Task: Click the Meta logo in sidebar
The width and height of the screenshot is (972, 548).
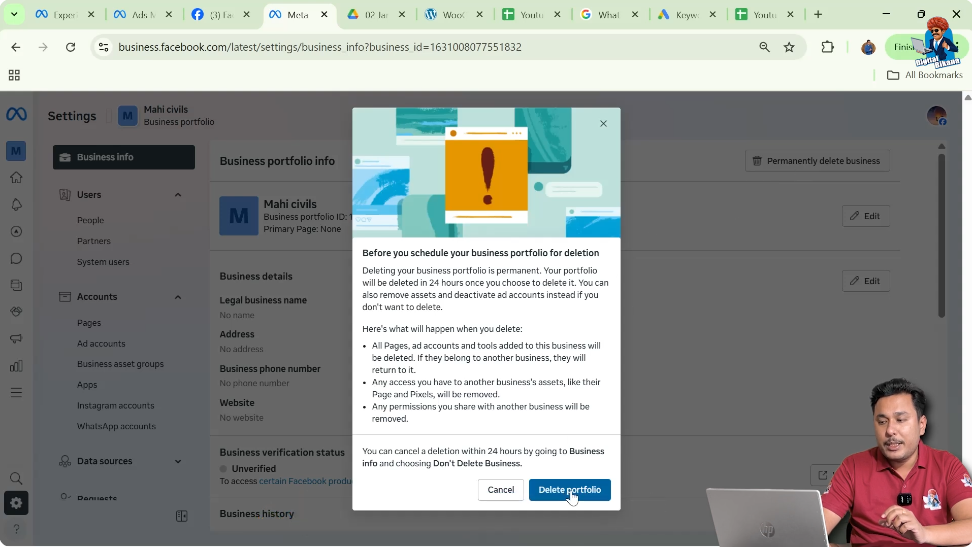Action: click(16, 114)
